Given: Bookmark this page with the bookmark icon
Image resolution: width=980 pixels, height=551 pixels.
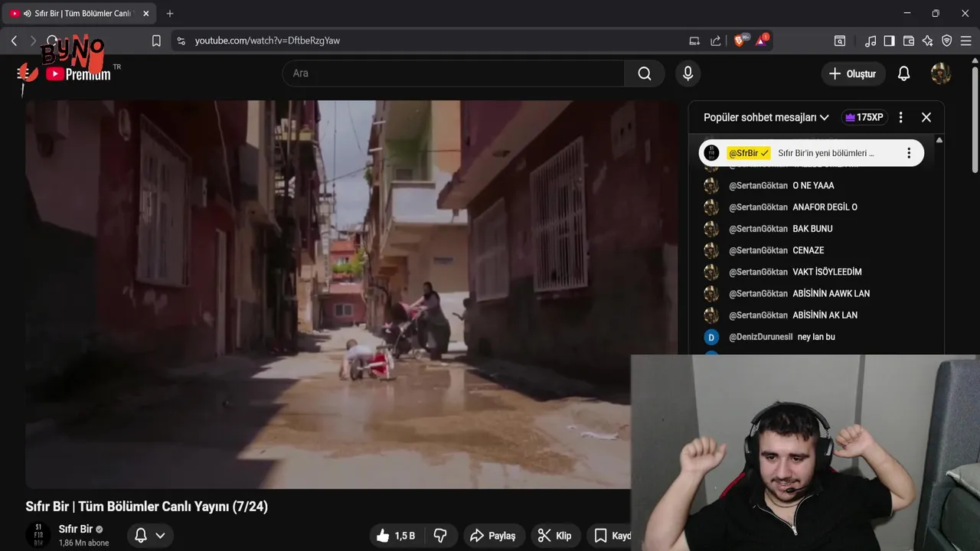Looking at the screenshot, I should [156, 41].
